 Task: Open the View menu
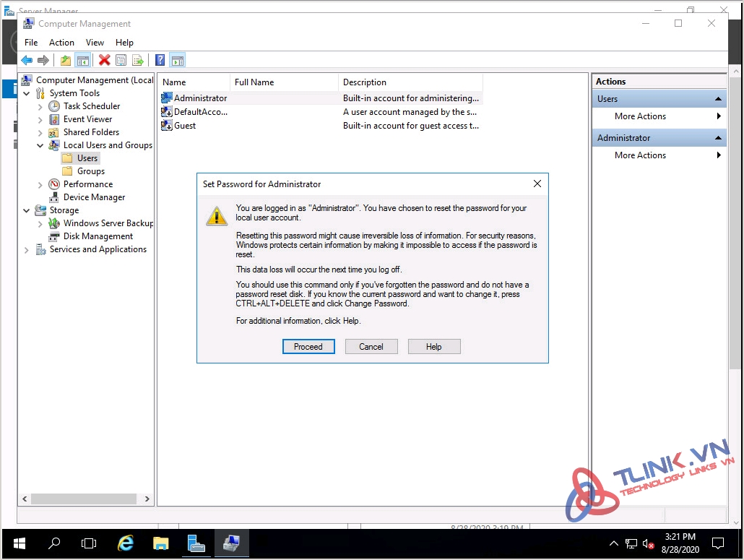[95, 43]
